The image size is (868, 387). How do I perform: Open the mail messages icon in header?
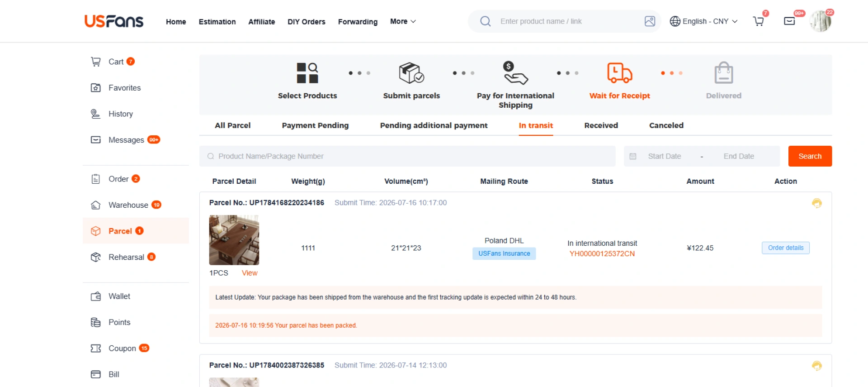point(789,21)
